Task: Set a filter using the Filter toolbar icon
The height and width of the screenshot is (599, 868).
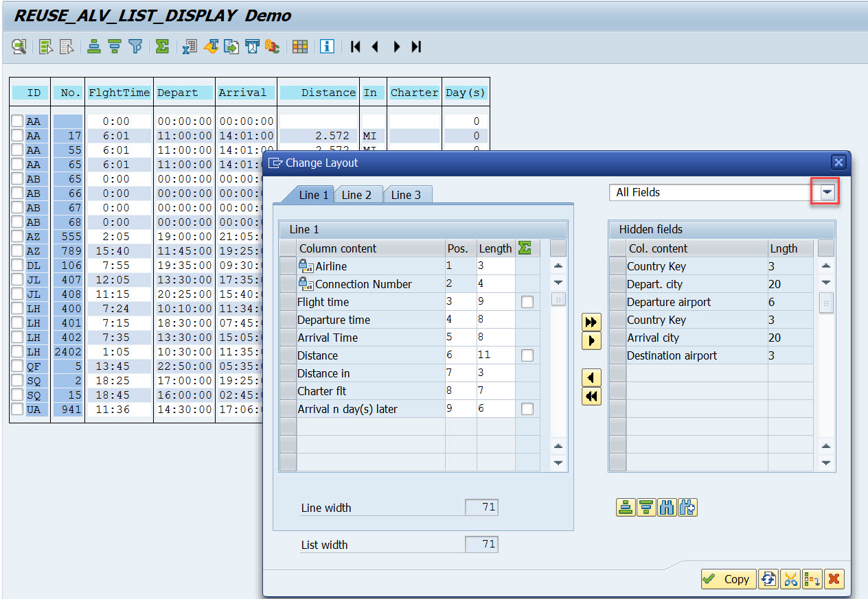Action: tap(135, 47)
